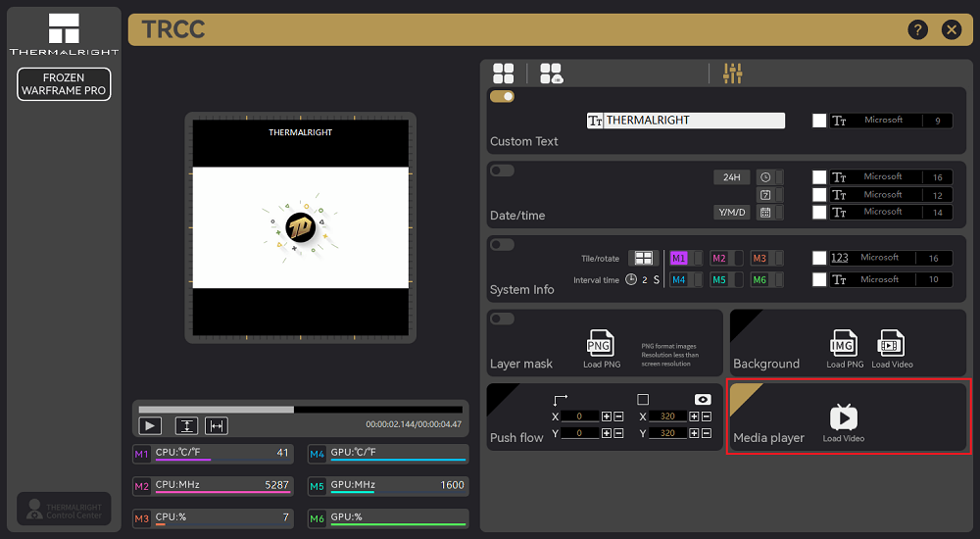The width and height of the screenshot is (980, 539).
Task: Click the Push flow size square icon
Action: [643, 399]
